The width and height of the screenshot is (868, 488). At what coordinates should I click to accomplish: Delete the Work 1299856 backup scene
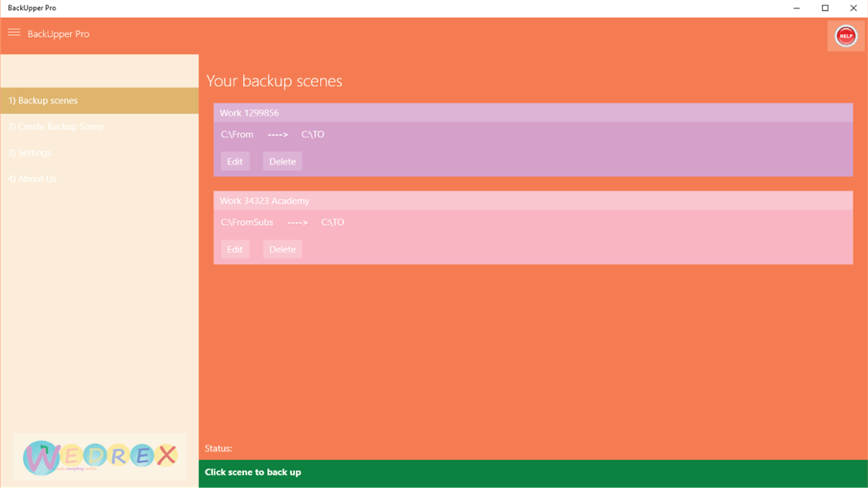pos(282,161)
